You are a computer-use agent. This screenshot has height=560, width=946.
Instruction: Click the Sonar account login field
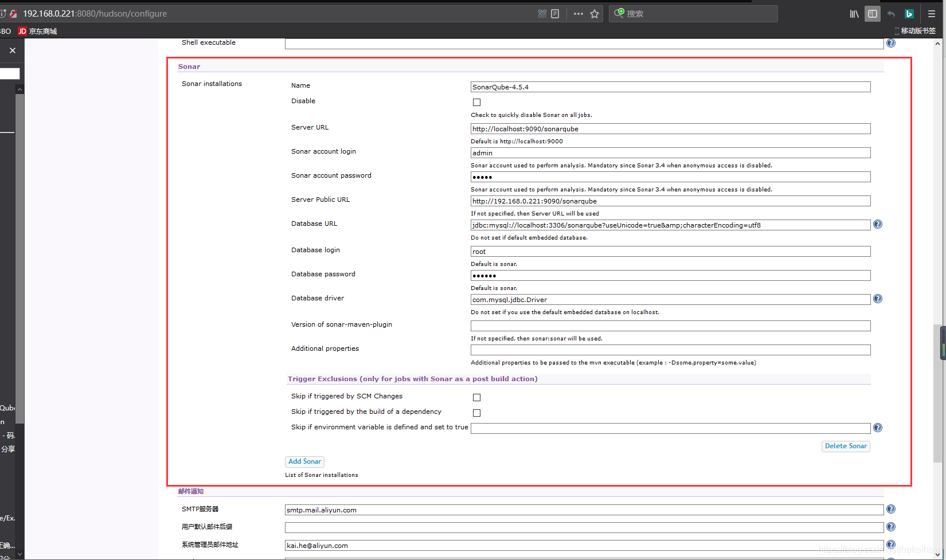[670, 153]
